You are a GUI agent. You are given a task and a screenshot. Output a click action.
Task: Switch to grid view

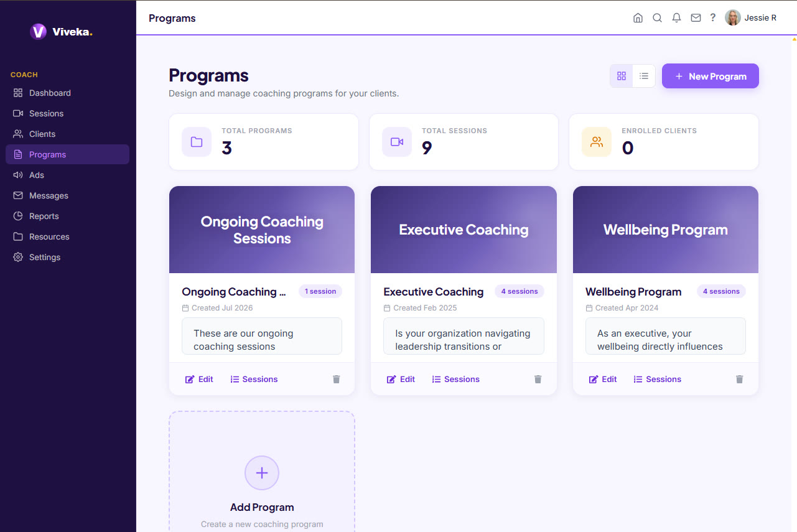[x=622, y=76]
